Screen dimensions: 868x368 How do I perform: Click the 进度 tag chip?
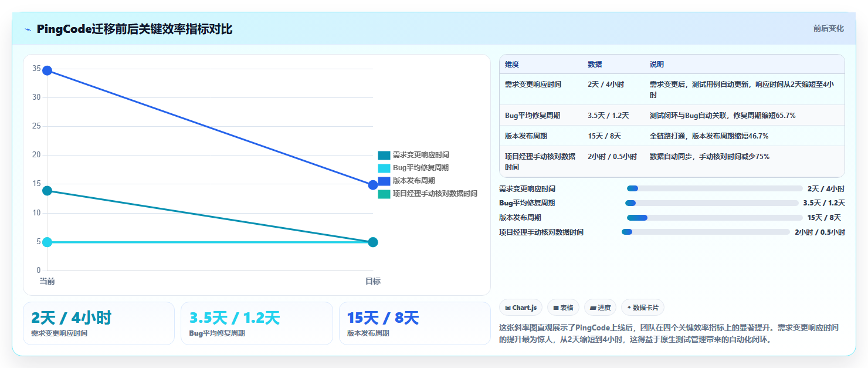tap(600, 308)
